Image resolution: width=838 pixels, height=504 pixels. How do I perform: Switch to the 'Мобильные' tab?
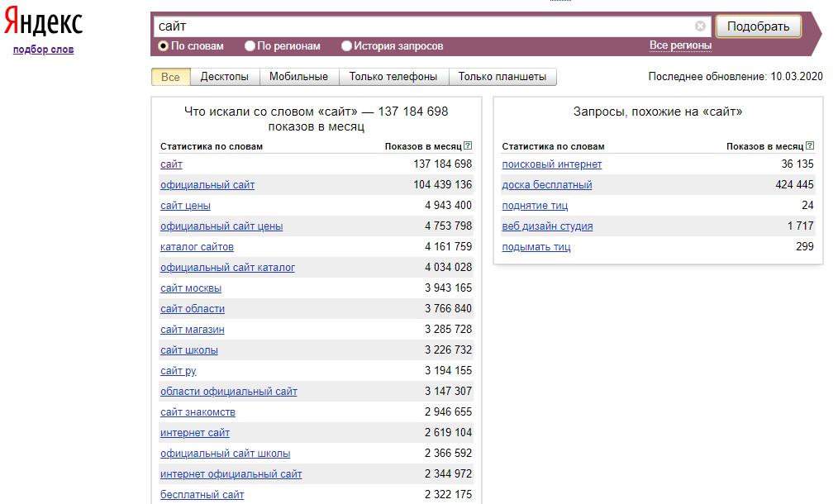[x=298, y=77]
